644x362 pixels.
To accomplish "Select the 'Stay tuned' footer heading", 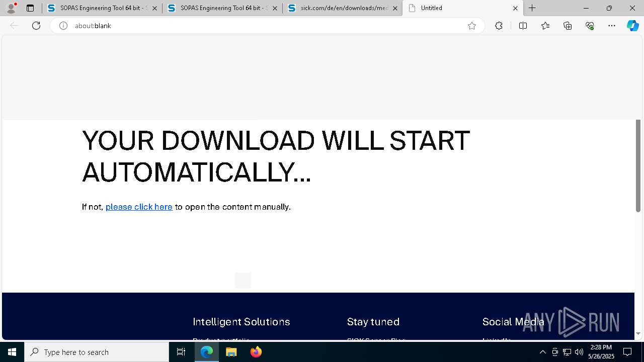I will [373, 322].
